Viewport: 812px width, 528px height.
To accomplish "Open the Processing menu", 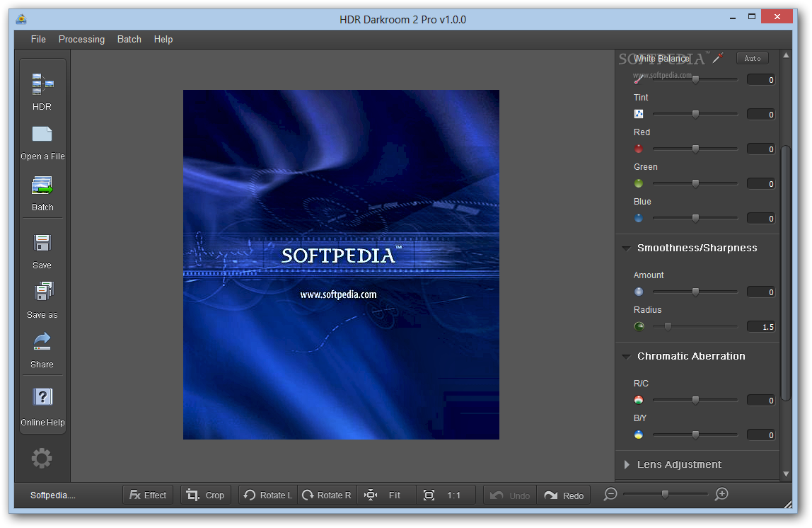I will coord(81,40).
